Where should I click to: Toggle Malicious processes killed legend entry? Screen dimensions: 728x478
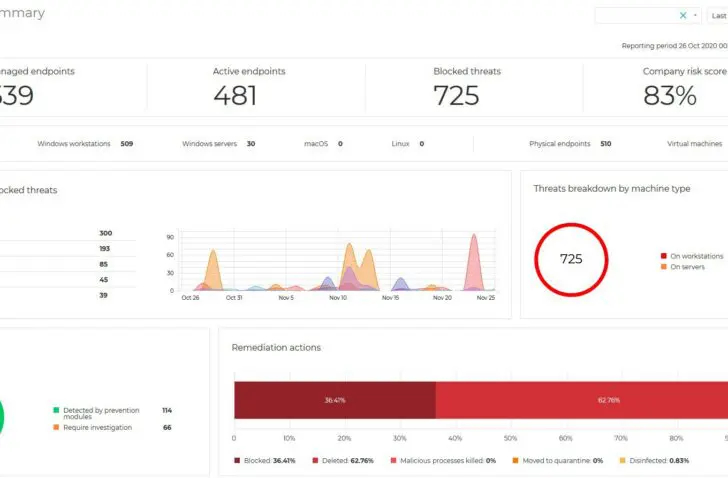443,460
